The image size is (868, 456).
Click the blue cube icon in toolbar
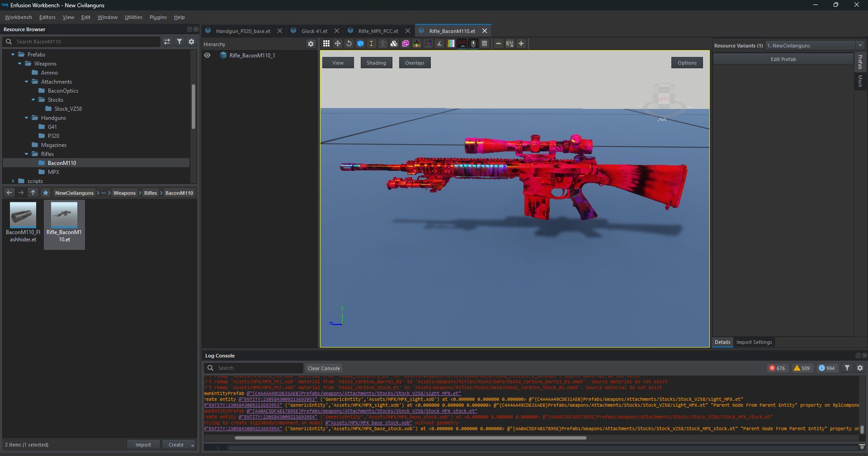[360, 44]
